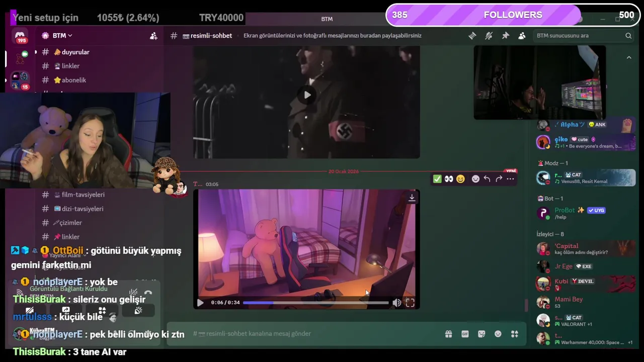Image resolution: width=644 pixels, height=362 pixels.
Task: Toggle the laughing emoji reaction
Action: (x=460, y=179)
